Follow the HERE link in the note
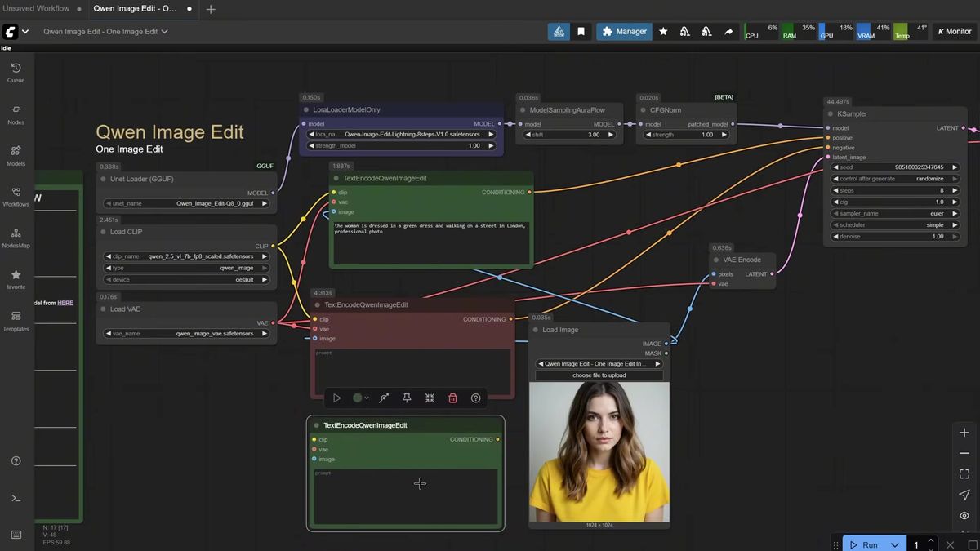The width and height of the screenshot is (980, 551). point(65,303)
